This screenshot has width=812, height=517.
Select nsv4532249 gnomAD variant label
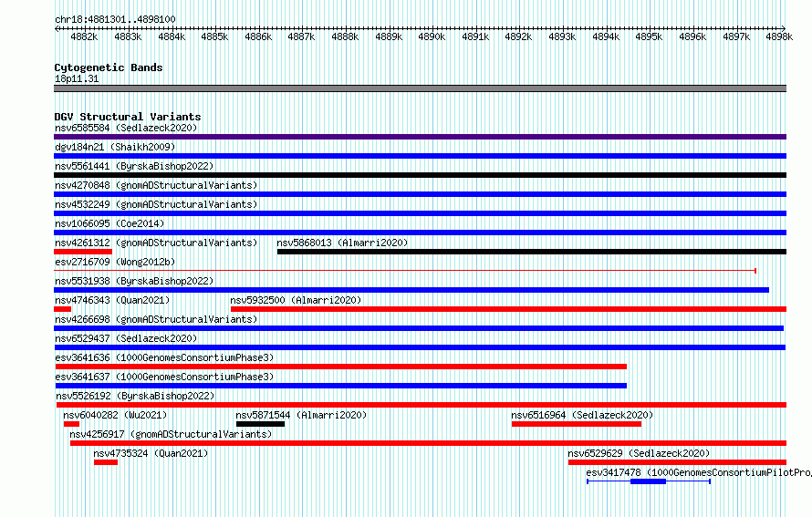[x=156, y=204]
